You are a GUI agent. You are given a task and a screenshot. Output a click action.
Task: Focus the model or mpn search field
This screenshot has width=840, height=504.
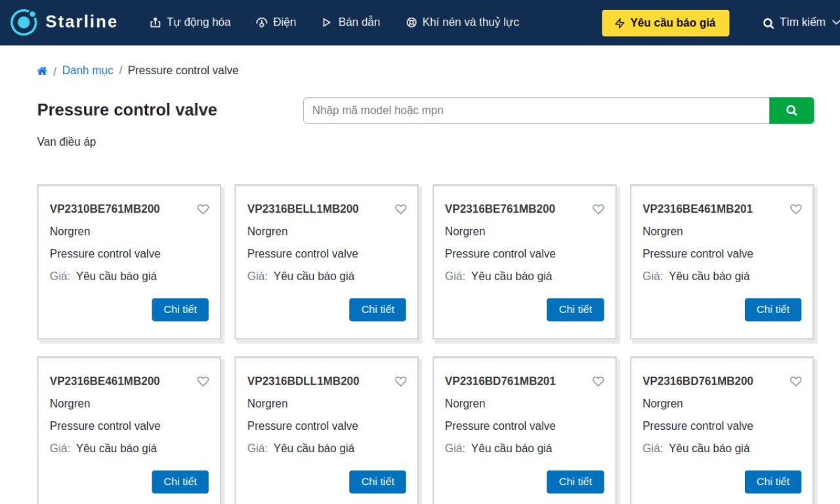[536, 110]
